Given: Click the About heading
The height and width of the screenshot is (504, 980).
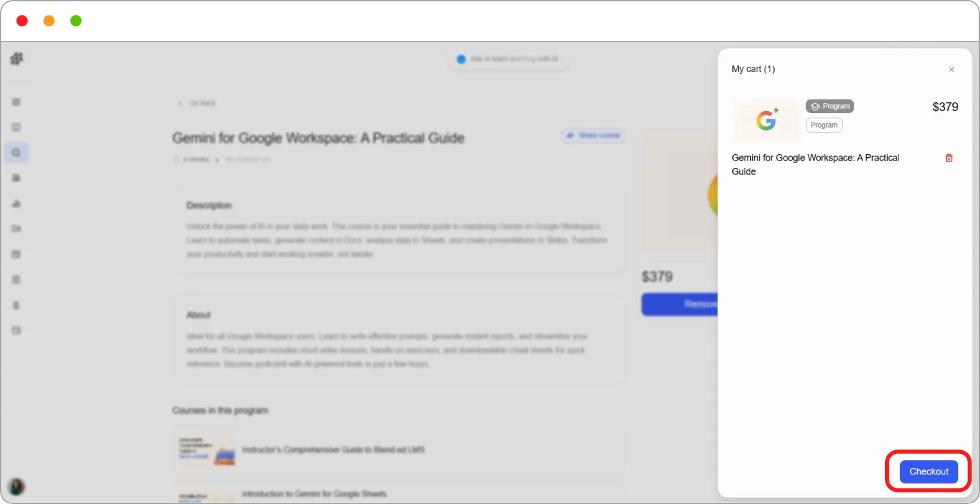Looking at the screenshot, I should [198, 315].
